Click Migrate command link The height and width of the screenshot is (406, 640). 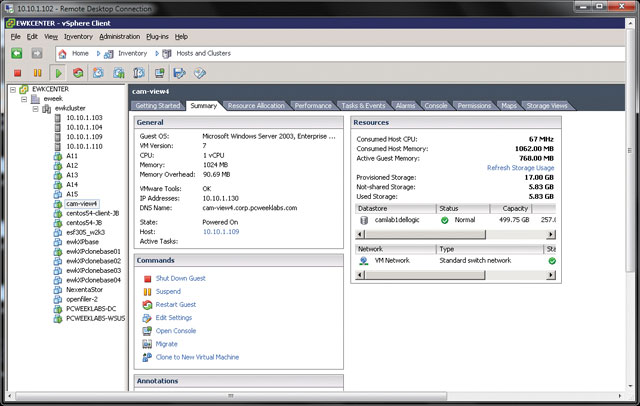(x=167, y=344)
